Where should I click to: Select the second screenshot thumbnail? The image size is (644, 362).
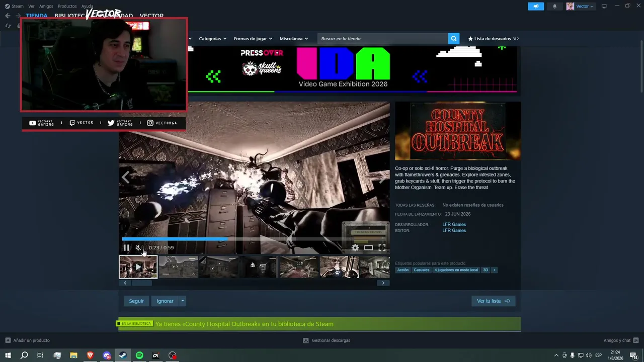click(x=178, y=267)
